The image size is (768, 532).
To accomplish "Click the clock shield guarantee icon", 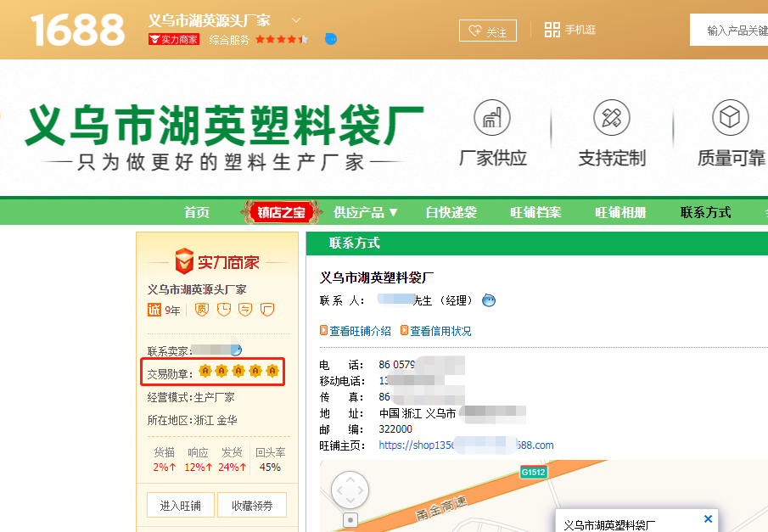I will point(224,310).
